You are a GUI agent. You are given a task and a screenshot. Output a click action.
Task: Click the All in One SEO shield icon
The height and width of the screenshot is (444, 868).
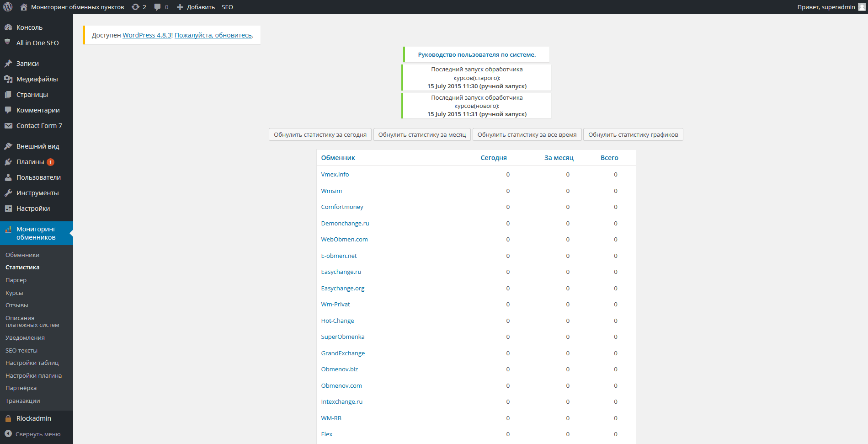[7, 42]
